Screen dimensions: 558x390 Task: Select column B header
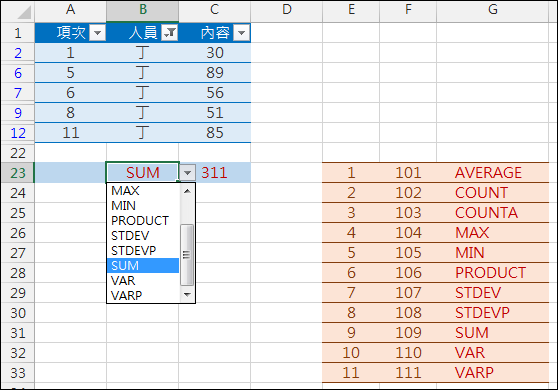coord(143,10)
